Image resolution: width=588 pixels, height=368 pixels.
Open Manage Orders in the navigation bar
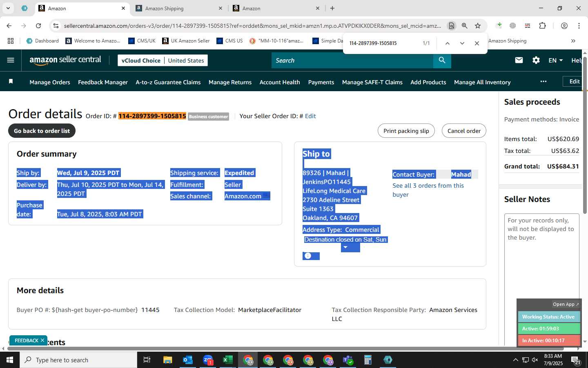50,82
